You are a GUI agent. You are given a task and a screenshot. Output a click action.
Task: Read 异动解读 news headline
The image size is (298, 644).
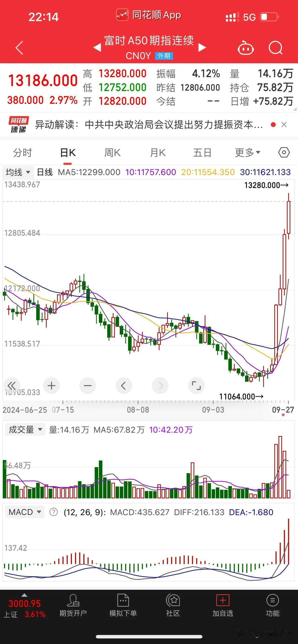pos(149,124)
